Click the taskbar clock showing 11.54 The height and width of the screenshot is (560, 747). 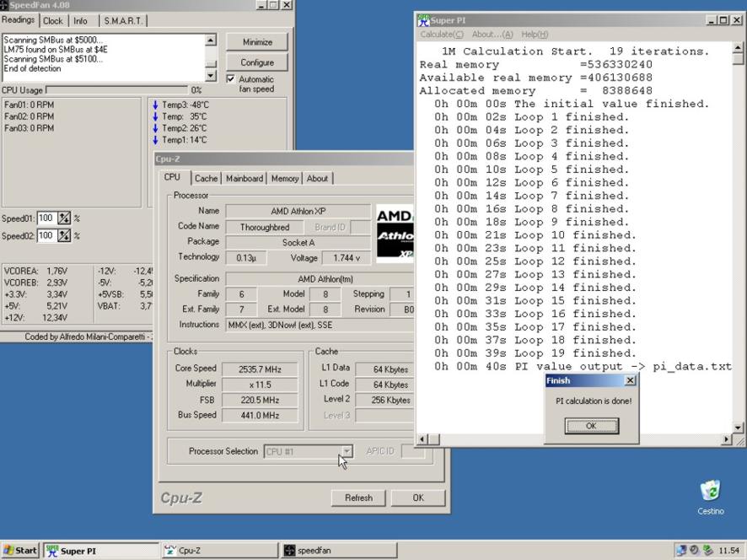728,551
